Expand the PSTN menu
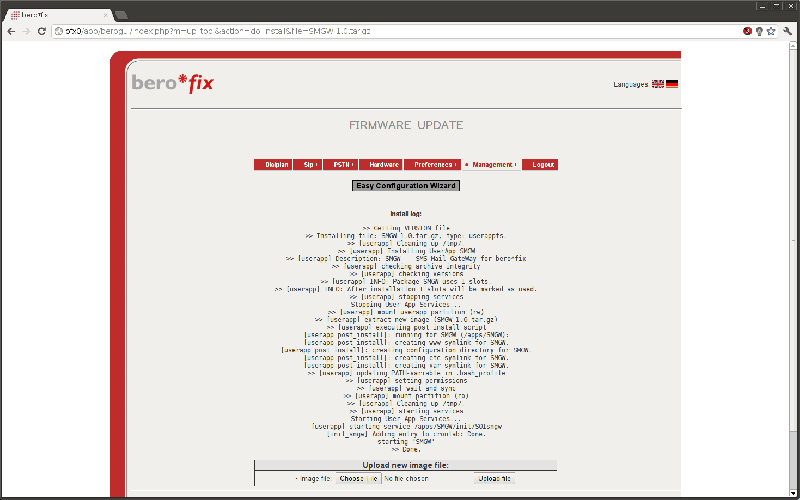 point(341,165)
